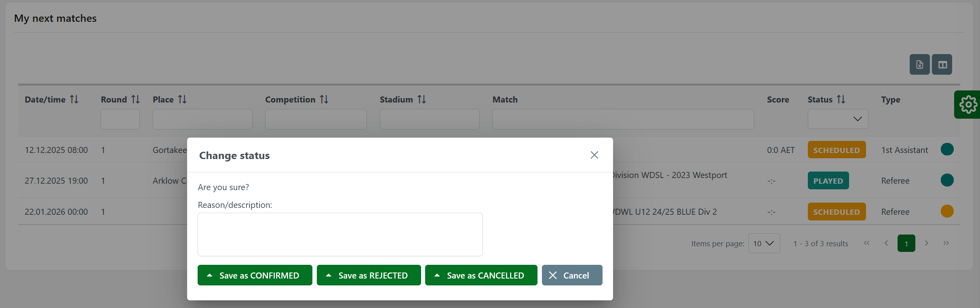
Task: Sort table by Round column arrows
Action: pyautogui.click(x=136, y=99)
